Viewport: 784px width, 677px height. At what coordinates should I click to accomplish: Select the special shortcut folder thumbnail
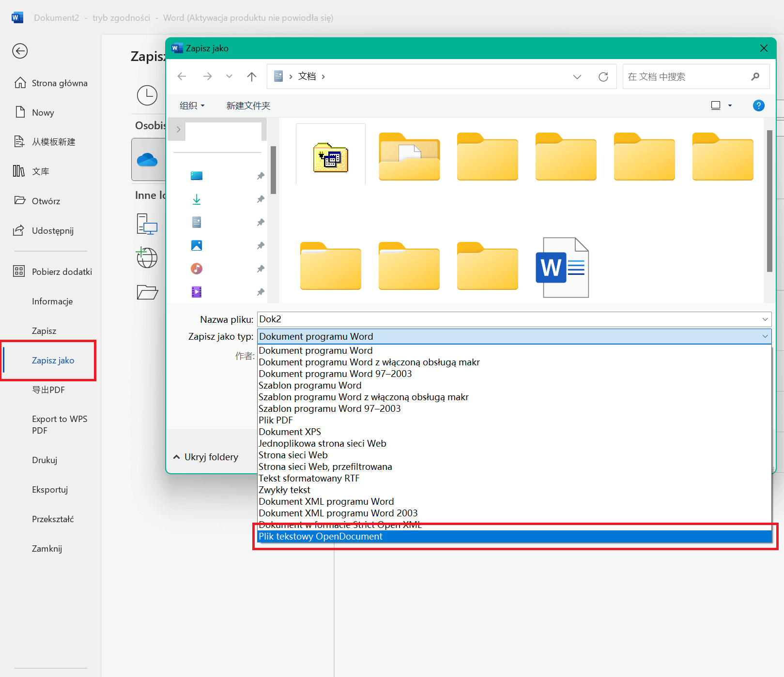click(x=331, y=157)
